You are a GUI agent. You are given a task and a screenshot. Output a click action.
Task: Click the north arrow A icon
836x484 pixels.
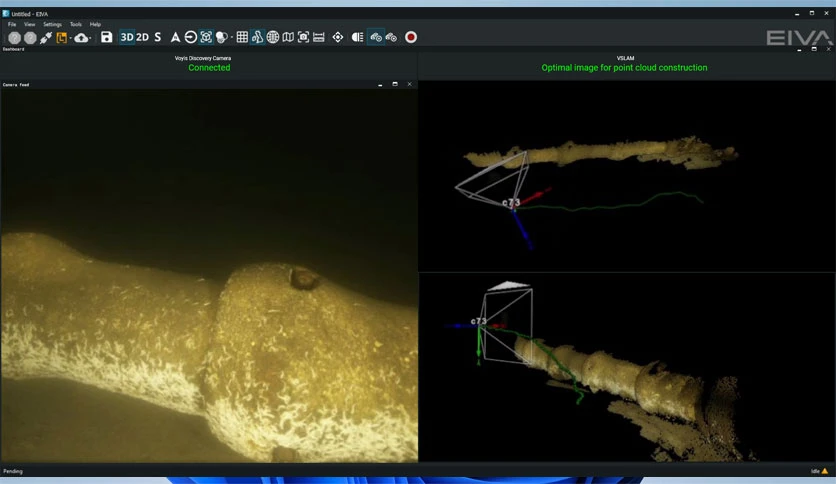tap(175, 37)
